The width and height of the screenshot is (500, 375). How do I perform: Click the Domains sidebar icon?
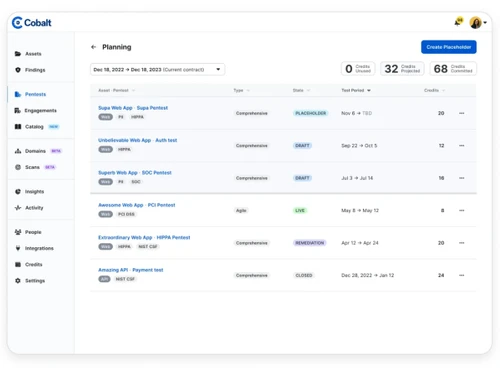(x=18, y=151)
